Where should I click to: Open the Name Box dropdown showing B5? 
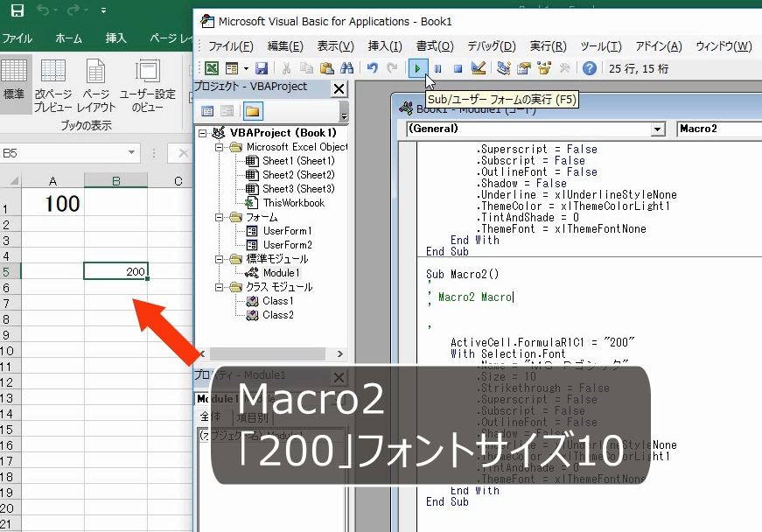point(131,153)
